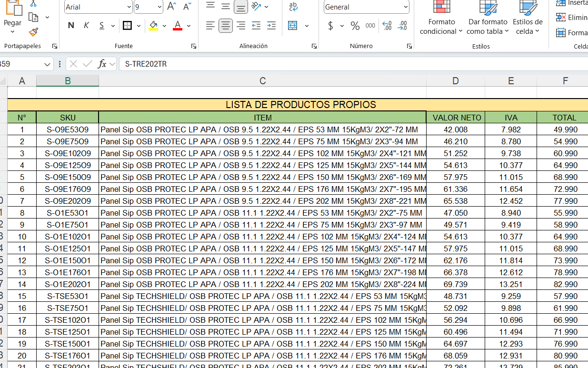The image size is (588, 368).
Task: Toggle center horizontal alignment
Action: tap(226, 26)
